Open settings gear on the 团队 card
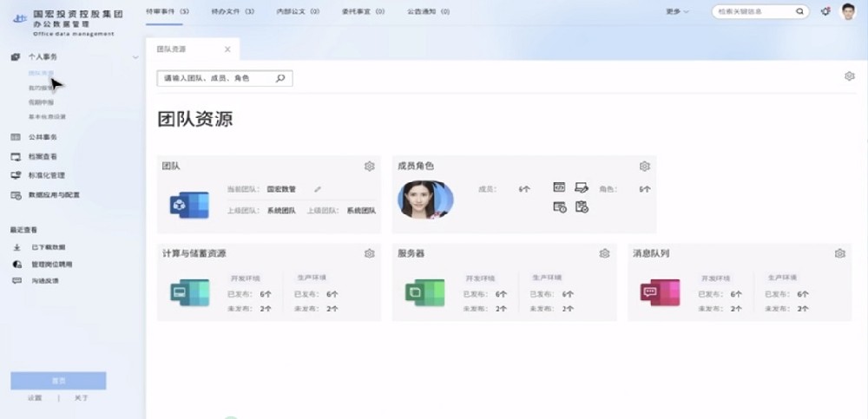Screen dimensions: 868x419 point(369,166)
